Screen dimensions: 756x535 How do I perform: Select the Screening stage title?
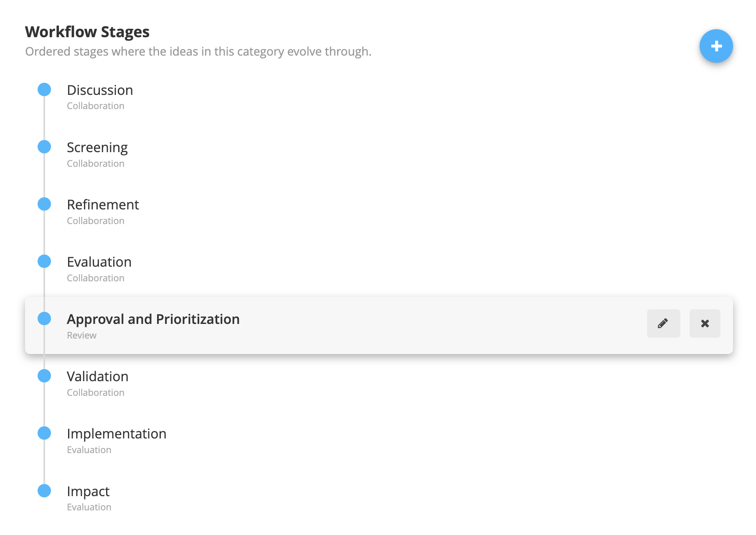coord(97,148)
